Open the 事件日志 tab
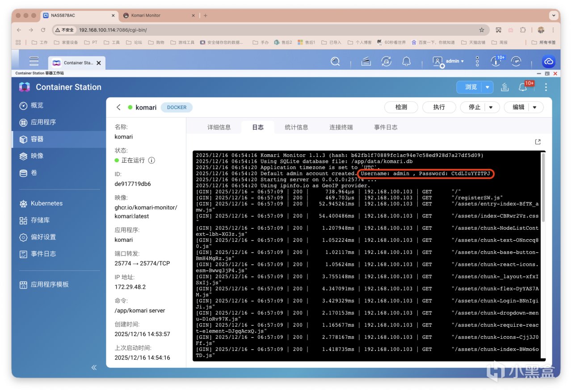This screenshot has width=572, height=392. pyautogui.click(x=386, y=127)
